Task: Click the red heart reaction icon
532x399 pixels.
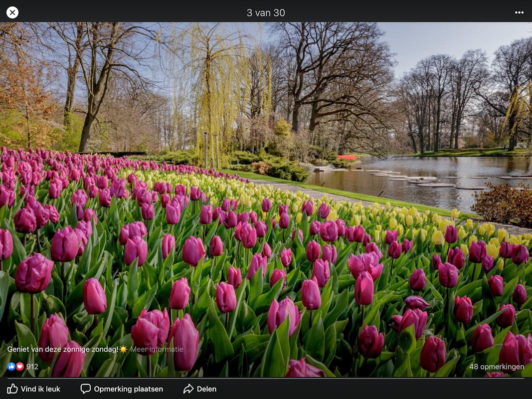Action: click(x=20, y=367)
